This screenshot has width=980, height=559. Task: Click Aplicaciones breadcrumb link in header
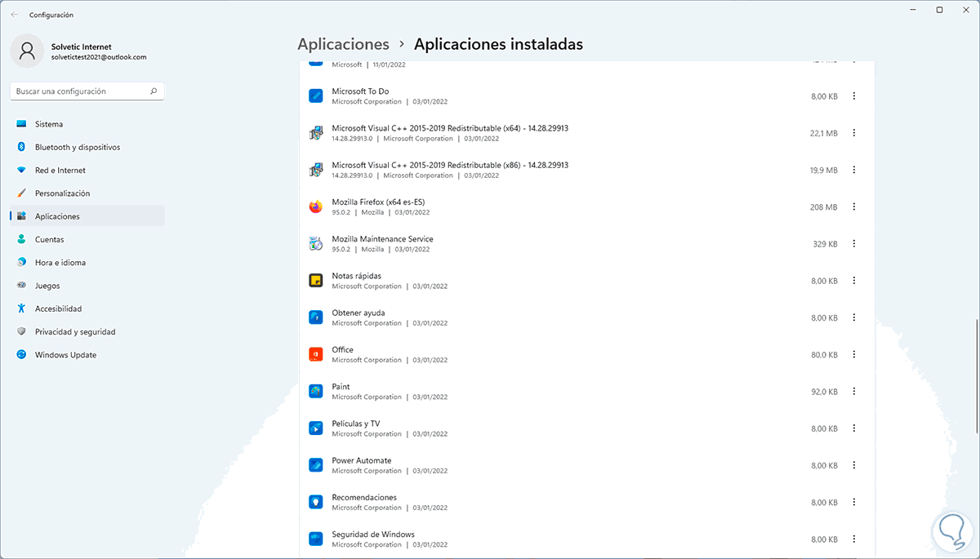(343, 44)
